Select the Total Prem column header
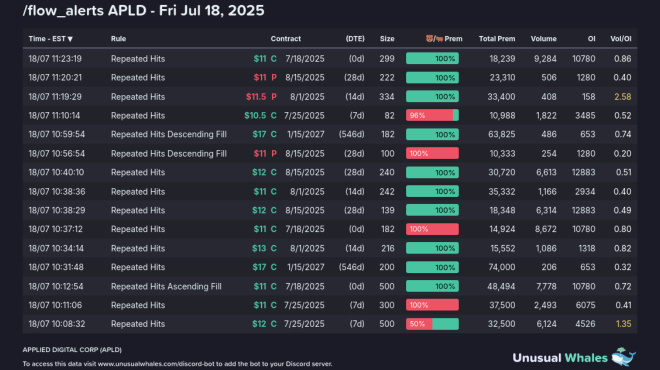The image size is (660, 370). 497,39
